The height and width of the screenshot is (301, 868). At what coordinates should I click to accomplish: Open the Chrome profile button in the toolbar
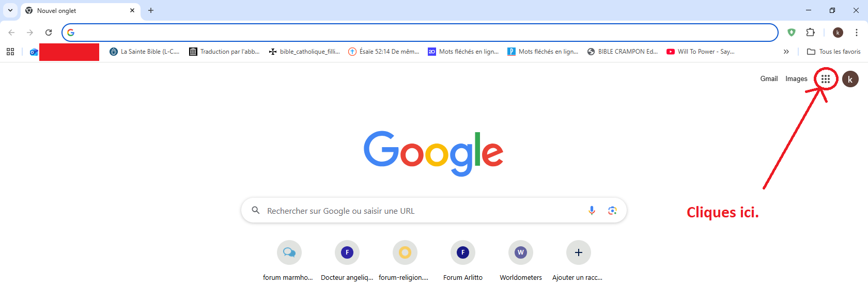coord(838,33)
